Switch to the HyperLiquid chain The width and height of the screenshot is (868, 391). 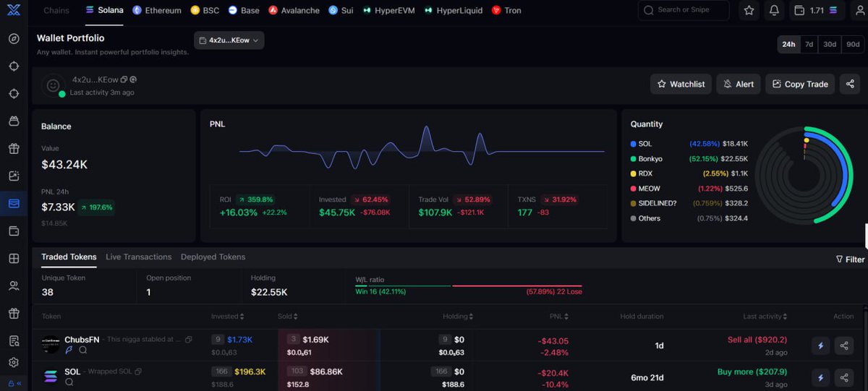point(453,11)
